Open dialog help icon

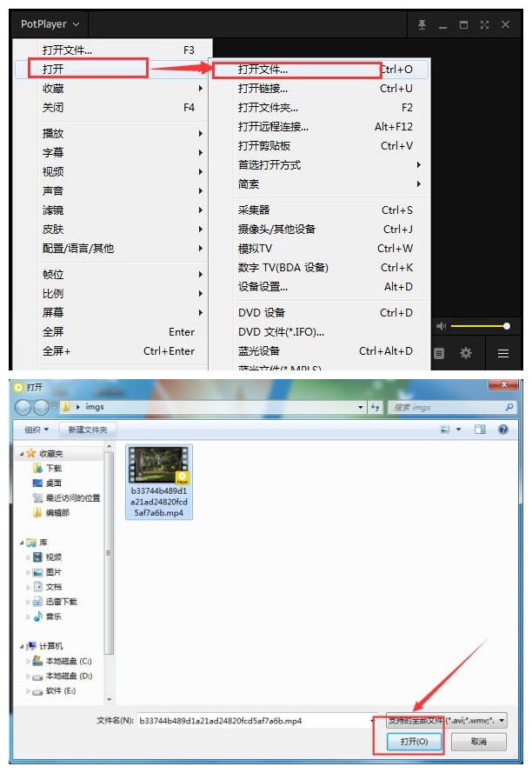coord(503,430)
